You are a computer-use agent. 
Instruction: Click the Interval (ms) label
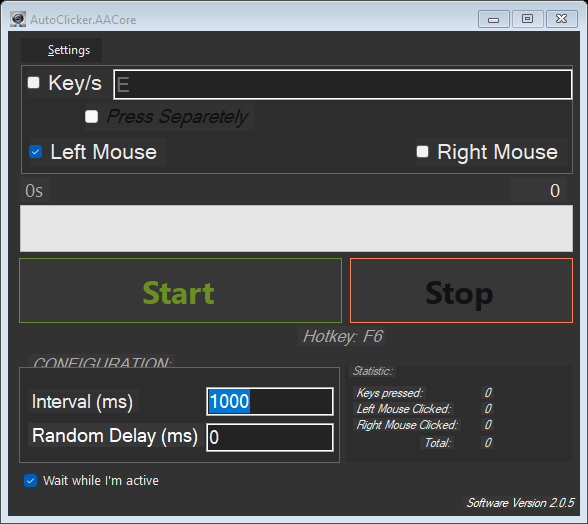click(x=82, y=402)
